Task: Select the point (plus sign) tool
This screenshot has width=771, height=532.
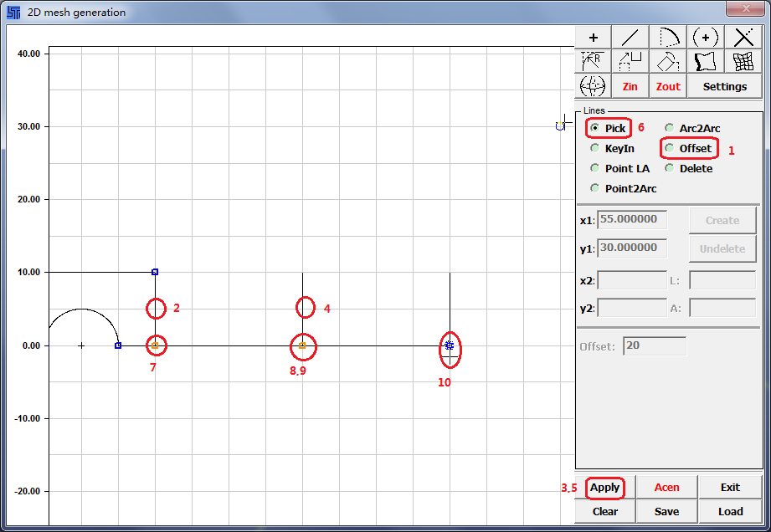Action: click(593, 38)
